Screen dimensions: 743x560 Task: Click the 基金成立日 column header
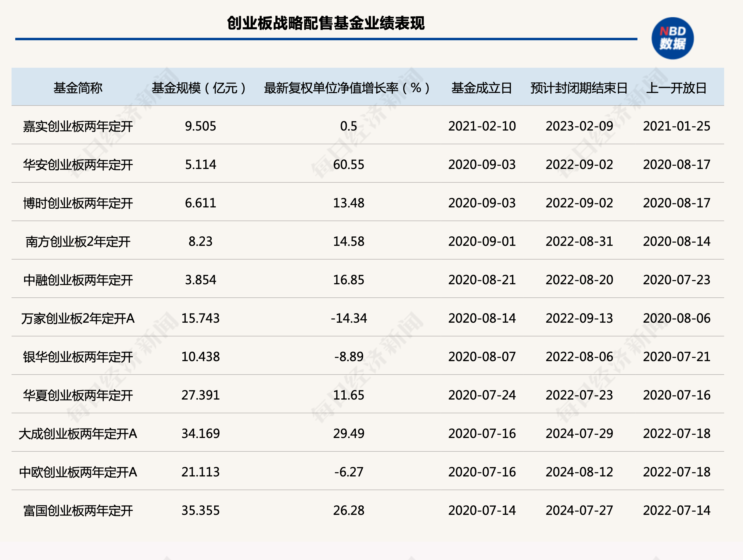[482, 88]
